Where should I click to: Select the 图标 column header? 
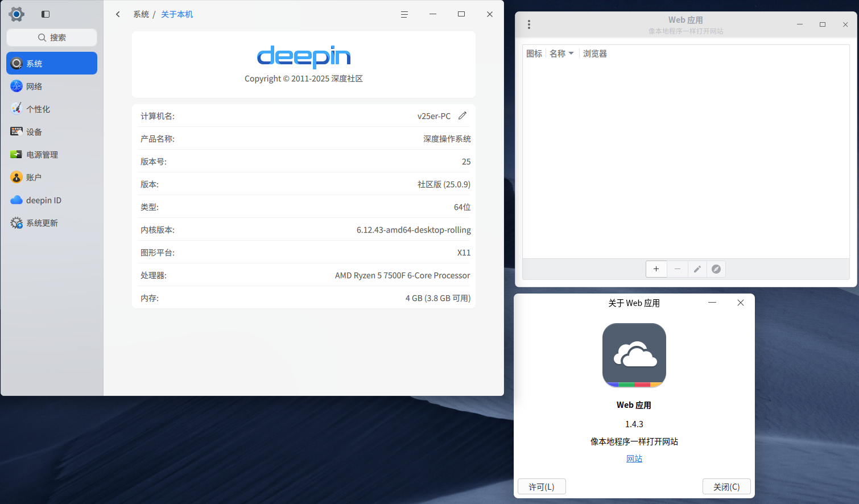pos(534,53)
